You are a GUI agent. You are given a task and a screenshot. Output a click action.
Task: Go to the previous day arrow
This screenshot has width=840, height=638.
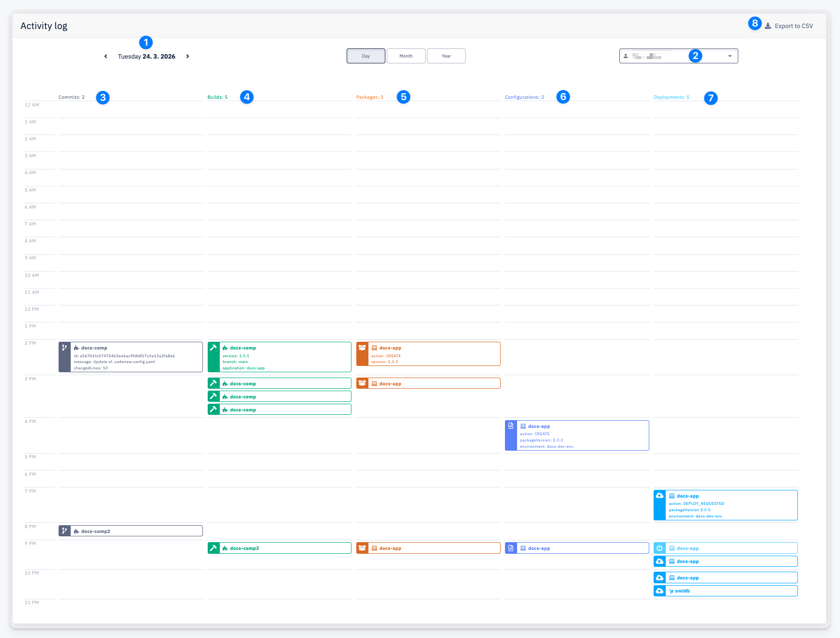pyautogui.click(x=106, y=57)
